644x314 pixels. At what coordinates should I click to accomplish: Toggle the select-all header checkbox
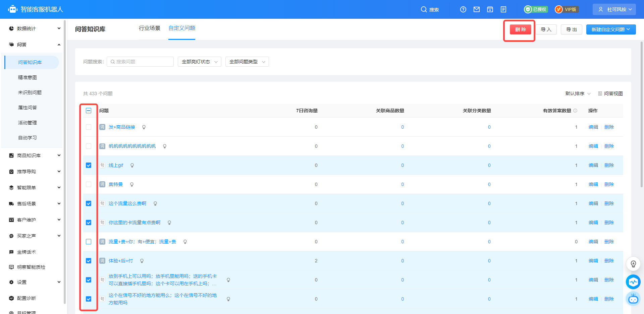pos(89,111)
